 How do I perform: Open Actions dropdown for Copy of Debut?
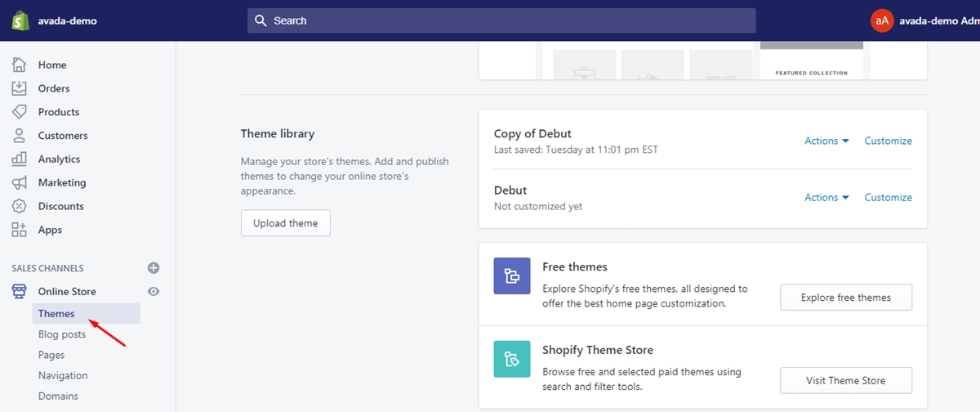[826, 141]
